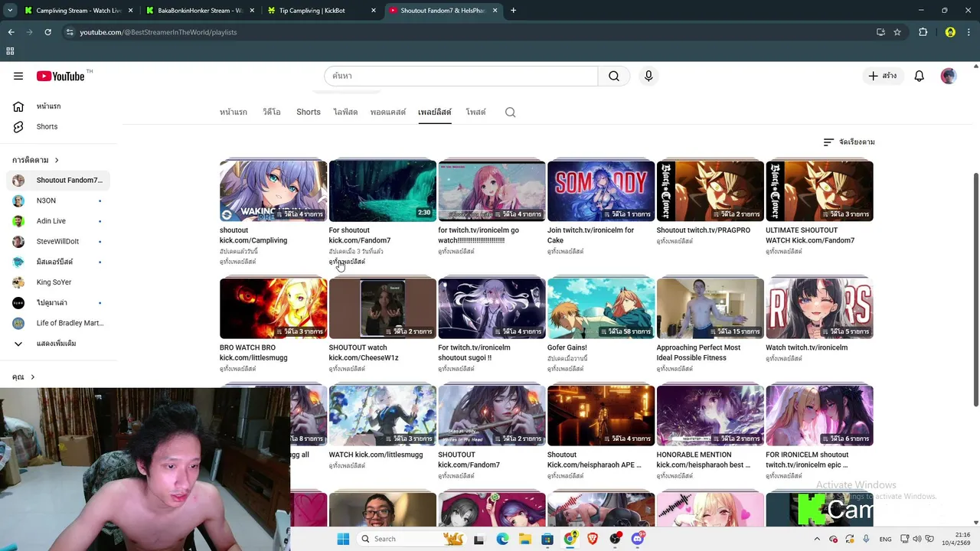Open File Explorer from taskbar
This screenshot has height=551, width=980.
pos(525,539)
